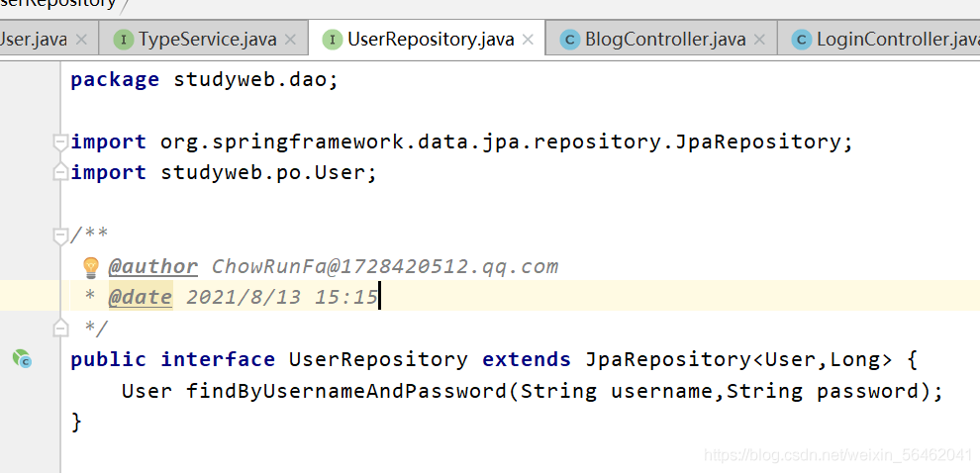Click the @author Javadoc tag

tap(153, 266)
